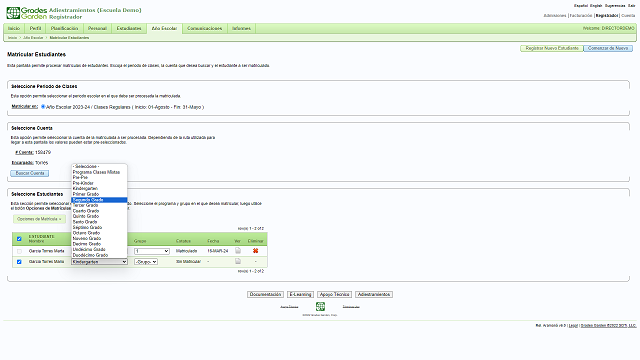Open the Informes tab
This screenshot has height=360, width=640.
(x=241, y=29)
